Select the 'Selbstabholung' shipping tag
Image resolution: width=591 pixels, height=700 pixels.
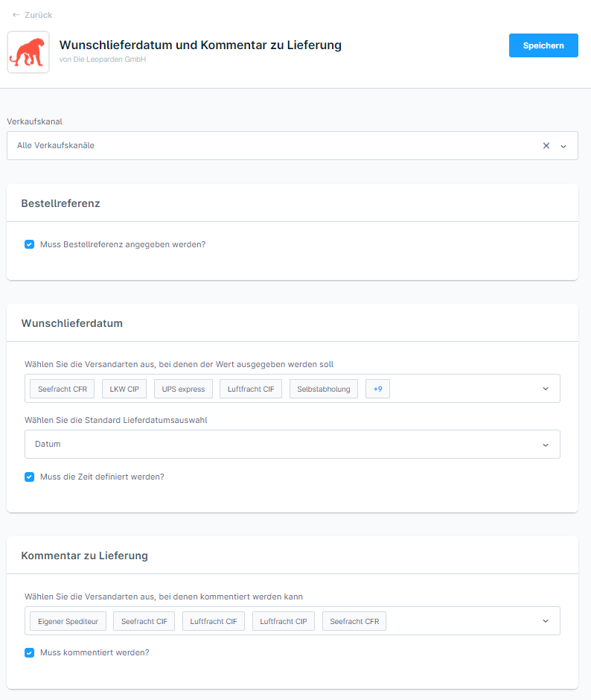324,389
